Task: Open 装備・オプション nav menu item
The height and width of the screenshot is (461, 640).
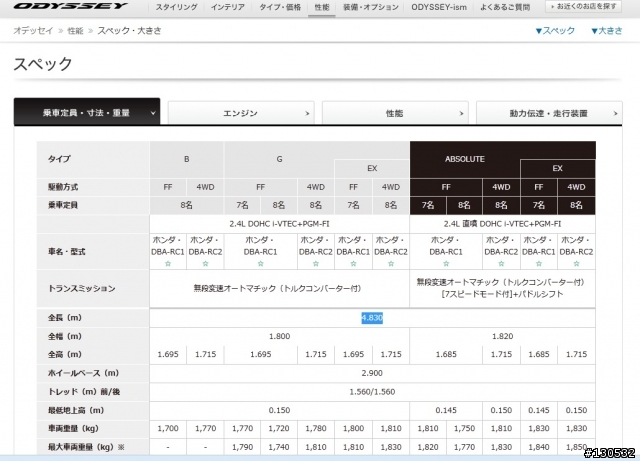Action: [x=371, y=7]
